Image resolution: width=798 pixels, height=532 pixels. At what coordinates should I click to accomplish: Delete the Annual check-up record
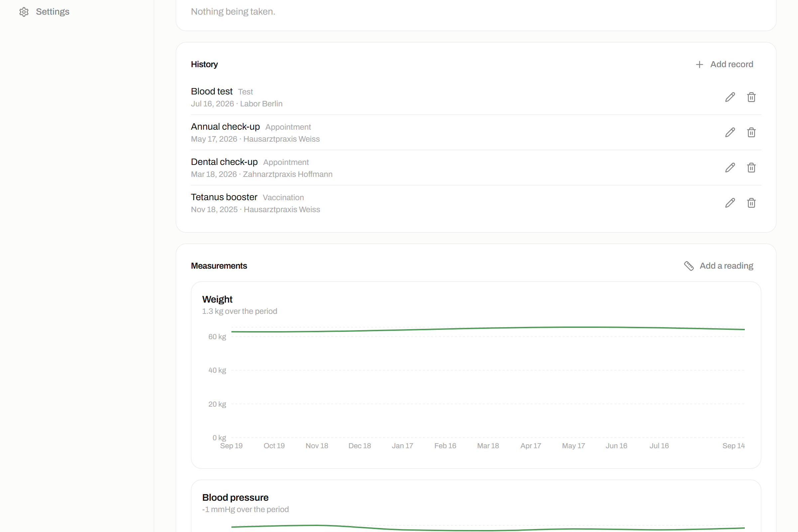pos(751,132)
